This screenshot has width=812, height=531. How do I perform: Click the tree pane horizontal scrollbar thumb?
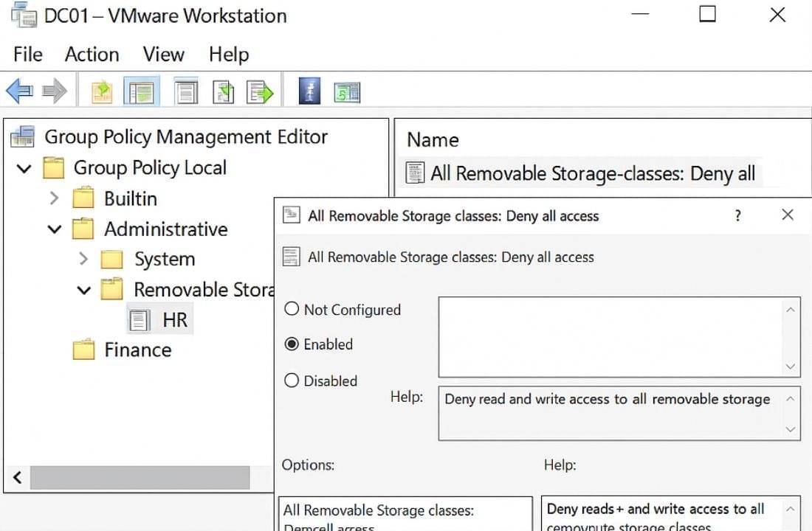(x=140, y=477)
